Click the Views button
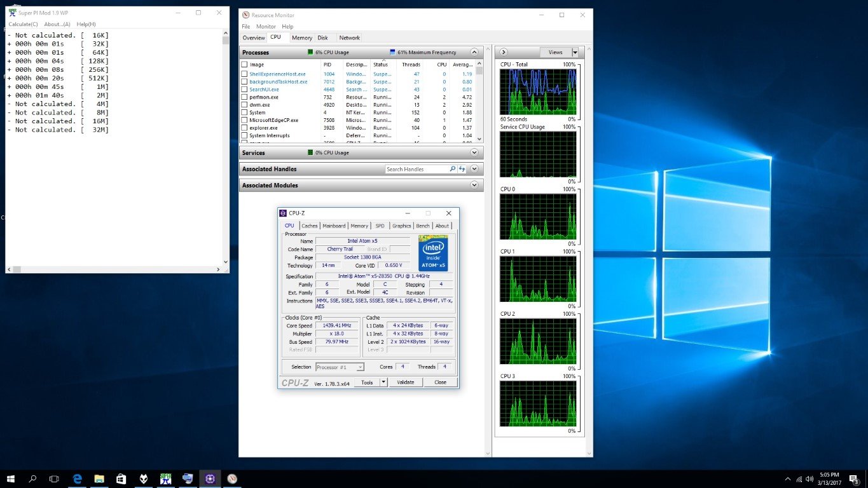This screenshot has height=488, width=868. point(555,52)
